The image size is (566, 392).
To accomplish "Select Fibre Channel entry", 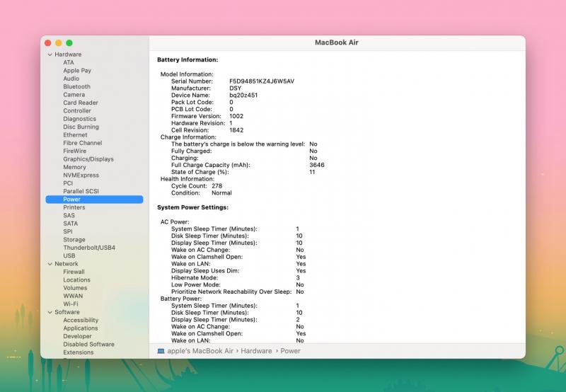I will (x=83, y=143).
